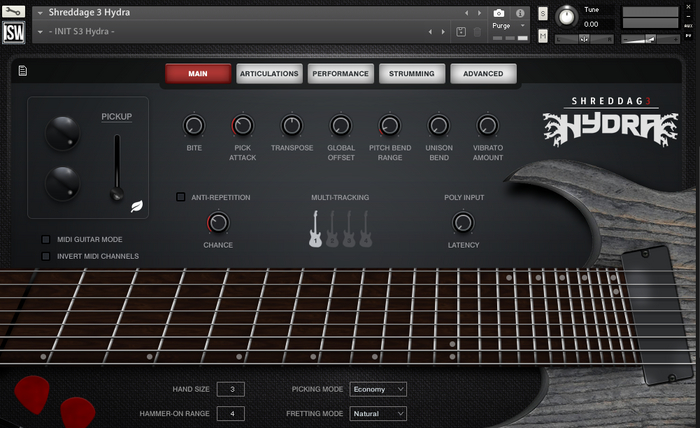This screenshot has width=700, height=428.
Task: Switch to the Articulations tab
Action: [269, 74]
